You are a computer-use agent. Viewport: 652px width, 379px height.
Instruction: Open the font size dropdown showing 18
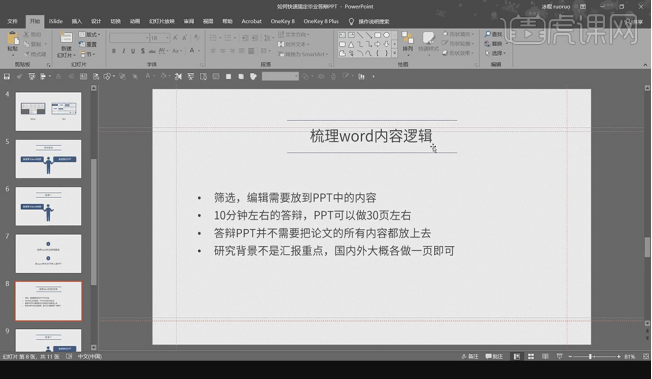point(160,38)
